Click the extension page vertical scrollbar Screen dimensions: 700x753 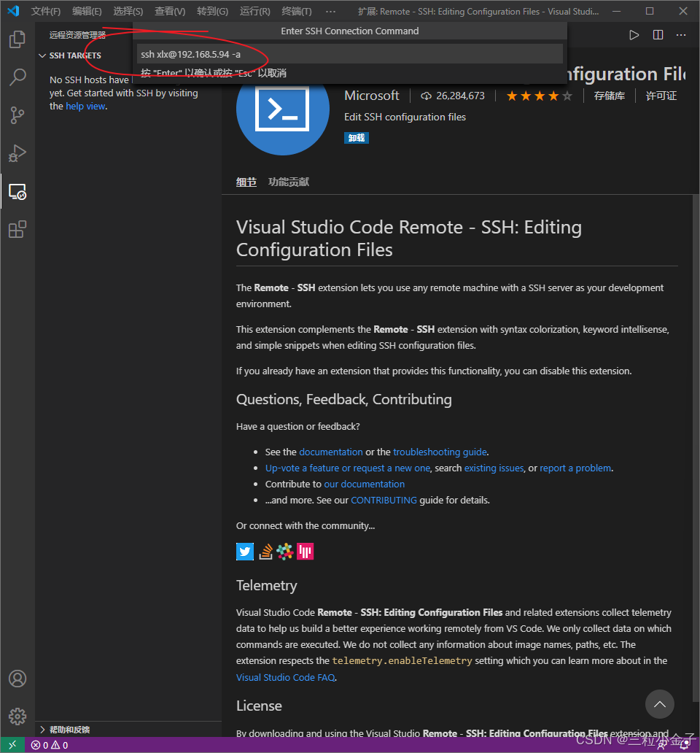(x=696, y=447)
